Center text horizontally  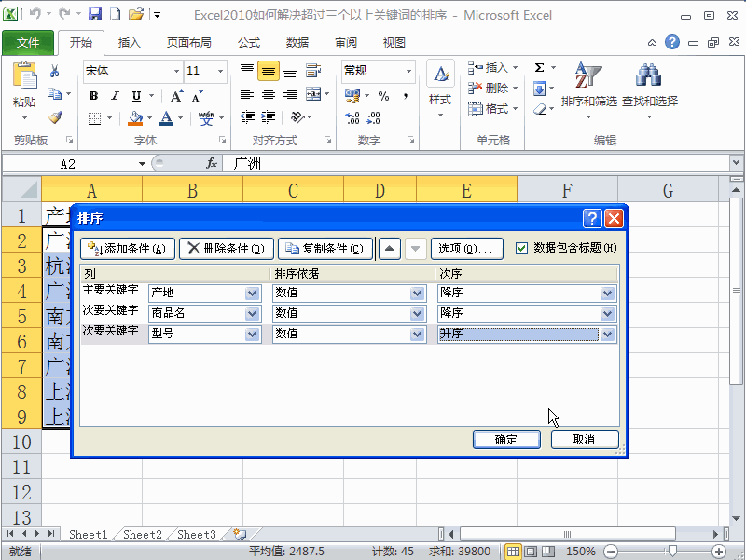269,94
